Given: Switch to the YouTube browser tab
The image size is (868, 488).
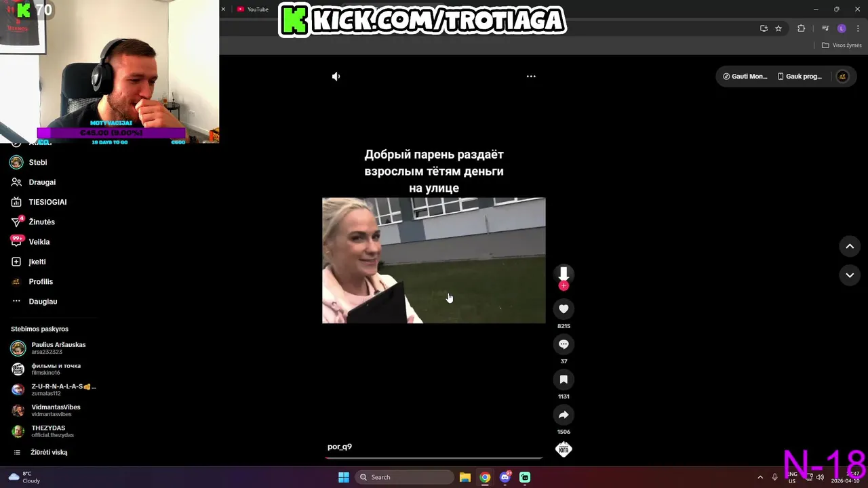Looking at the screenshot, I should [x=253, y=9].
